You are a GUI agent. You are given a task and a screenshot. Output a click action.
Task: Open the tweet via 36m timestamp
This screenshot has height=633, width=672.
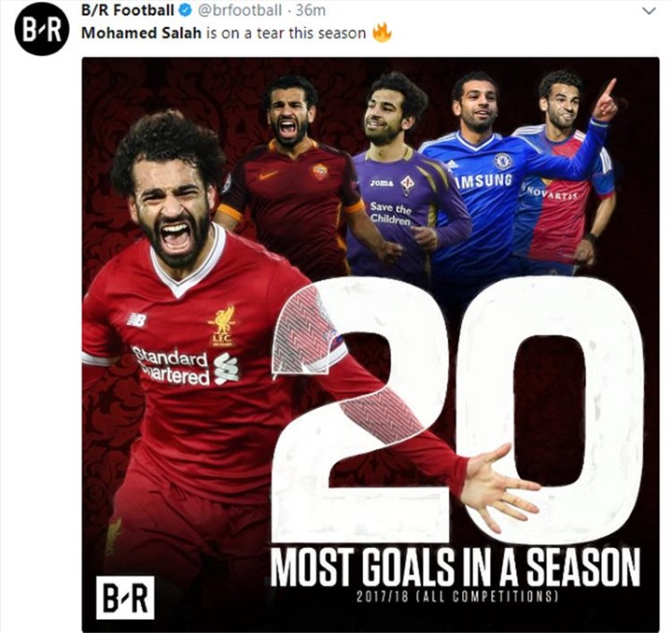click(x=311, y=10)
